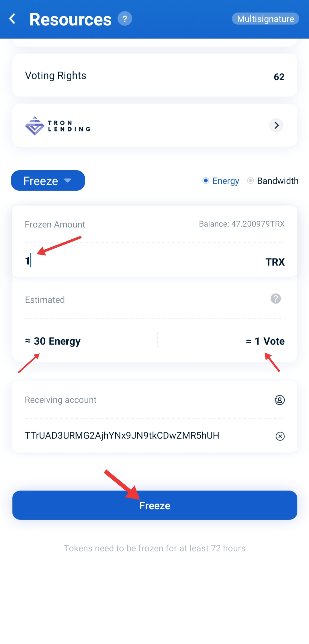Expand the Freeze dropdown selector
The width and height of the screenshot is (309, 644).
[x=48, y=181]
